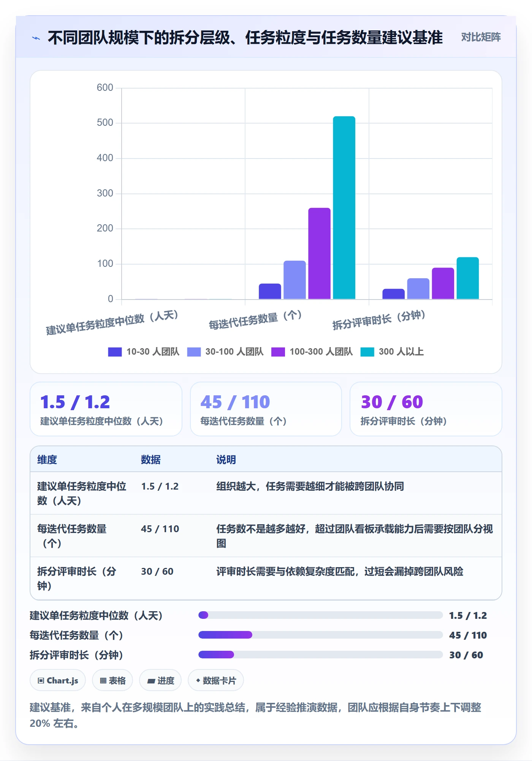Click the purple bar in 拆分评审时长 group

click(443, 284)
